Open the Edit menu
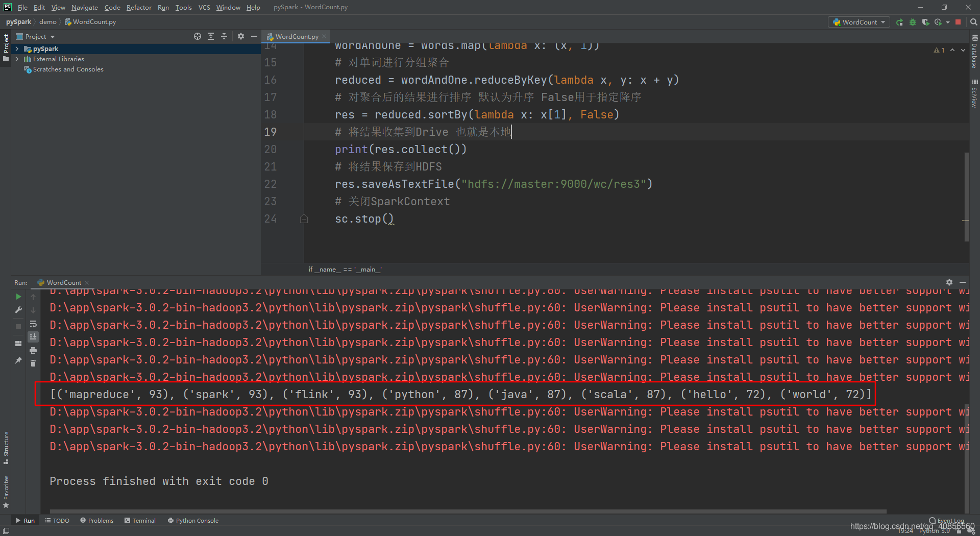This screenshot has height=536, width=980. [x=39, y=7]
